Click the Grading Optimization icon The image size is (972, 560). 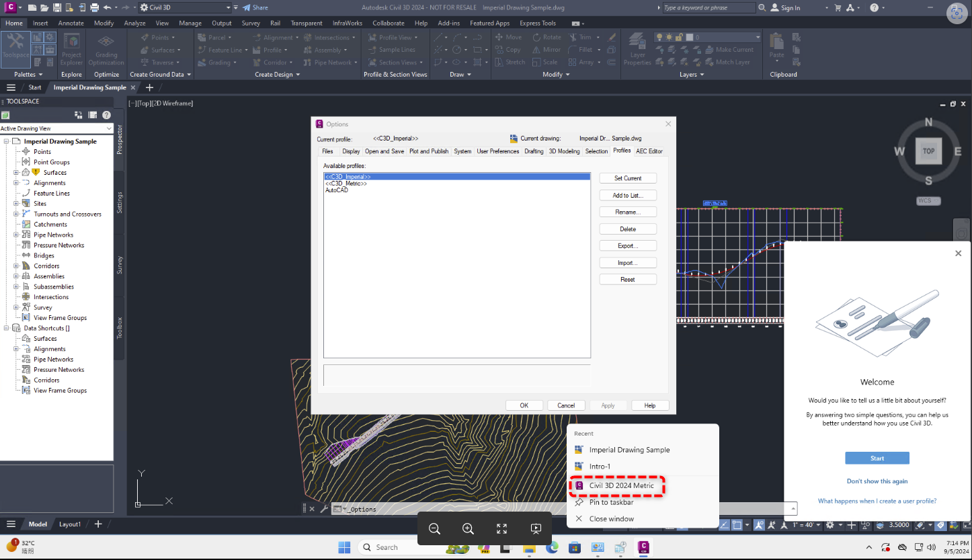coord(106,48)
